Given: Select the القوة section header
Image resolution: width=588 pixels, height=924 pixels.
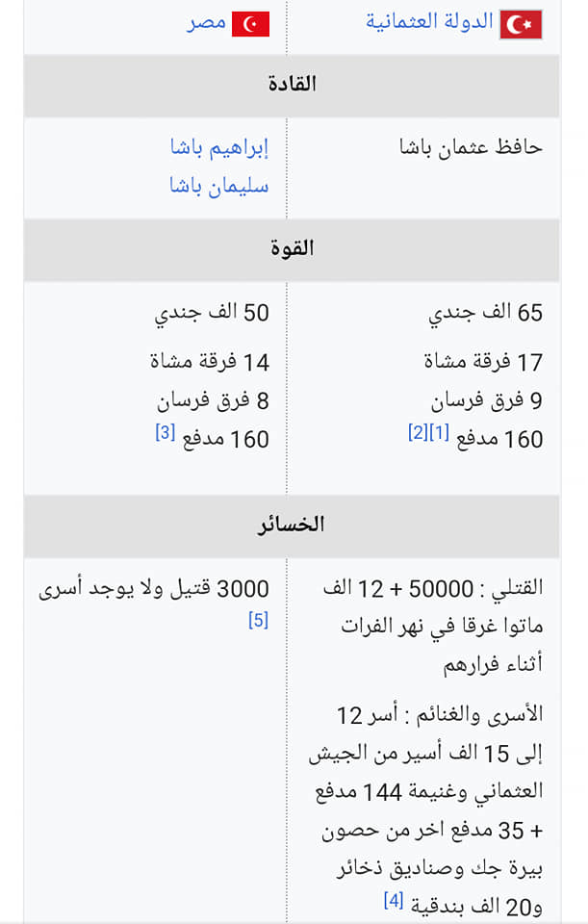Looking at the screenshot, I should (292, 249).
